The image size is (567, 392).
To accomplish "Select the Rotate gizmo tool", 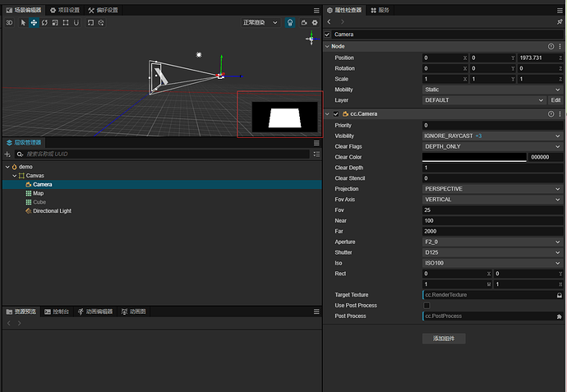I will pyautogui.click(x=44, y=23).
